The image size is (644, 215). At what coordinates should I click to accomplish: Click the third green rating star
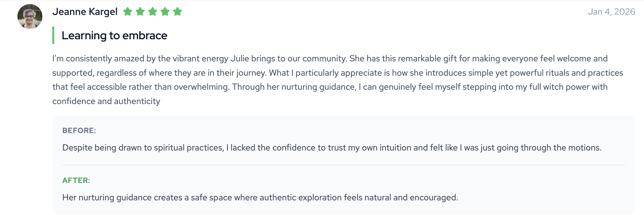pos(153,12)
